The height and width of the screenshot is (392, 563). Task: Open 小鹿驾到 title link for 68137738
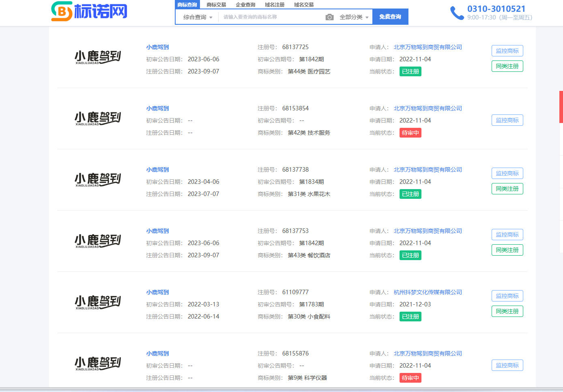point(157,170)
